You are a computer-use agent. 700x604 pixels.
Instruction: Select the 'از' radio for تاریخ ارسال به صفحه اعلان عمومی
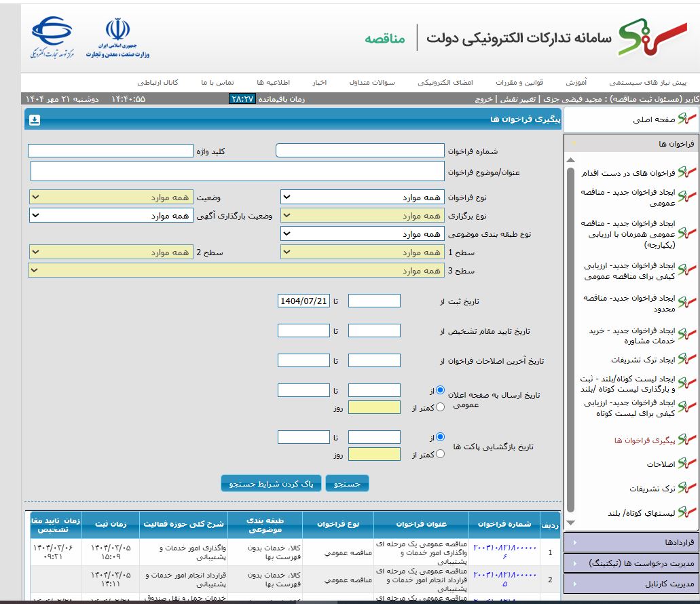[440, 390]
